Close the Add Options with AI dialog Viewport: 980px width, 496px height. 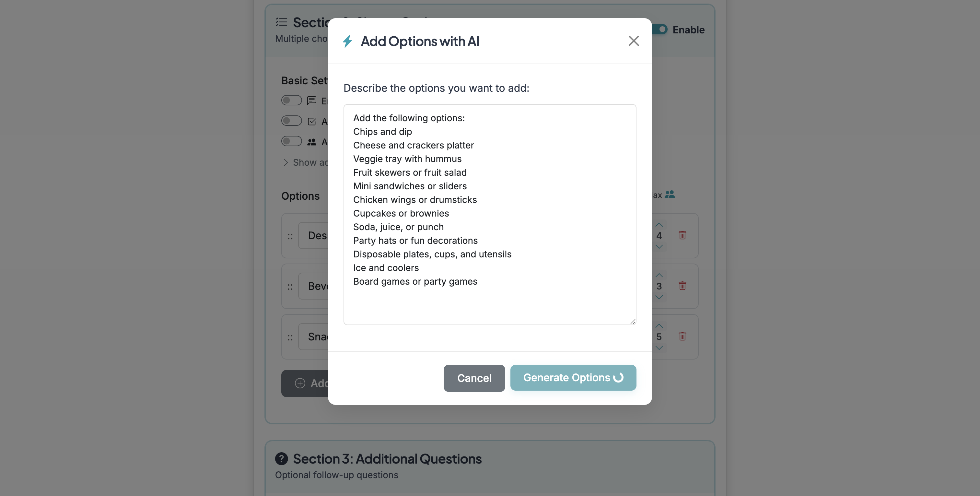[634, 41]
